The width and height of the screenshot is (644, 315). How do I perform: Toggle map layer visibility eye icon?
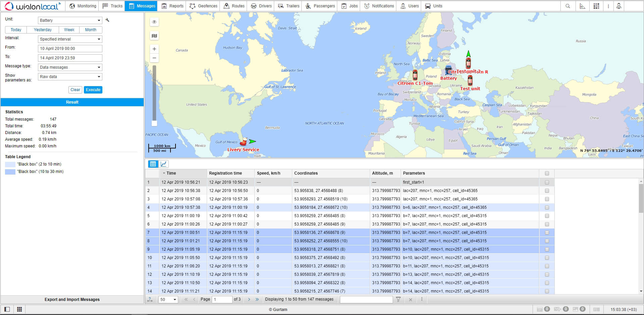(154, 22)
